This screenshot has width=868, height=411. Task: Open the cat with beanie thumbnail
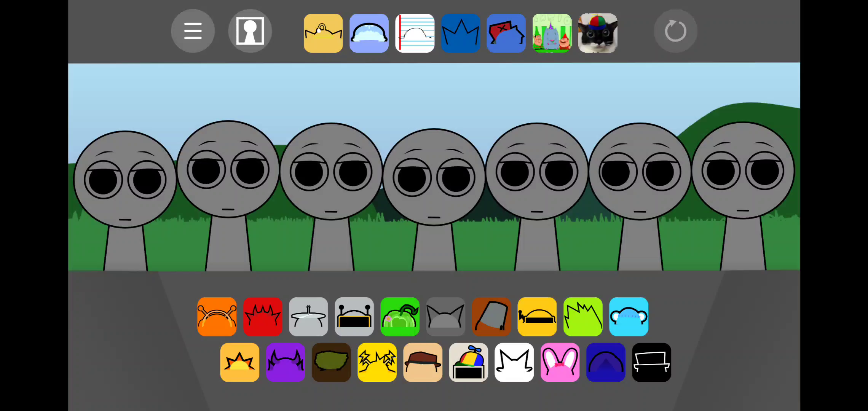(x=597, y=33)
